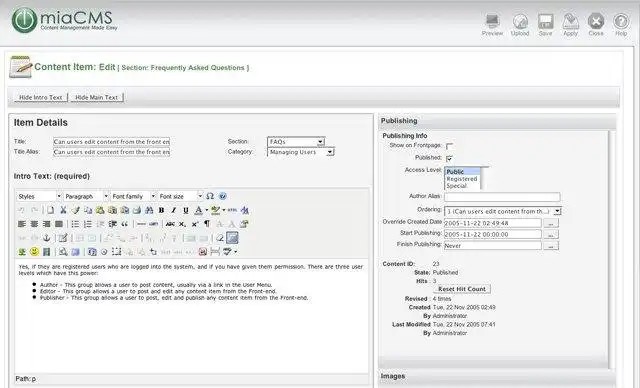Toggle italic formatting in the editor

[x=173, y=210]
